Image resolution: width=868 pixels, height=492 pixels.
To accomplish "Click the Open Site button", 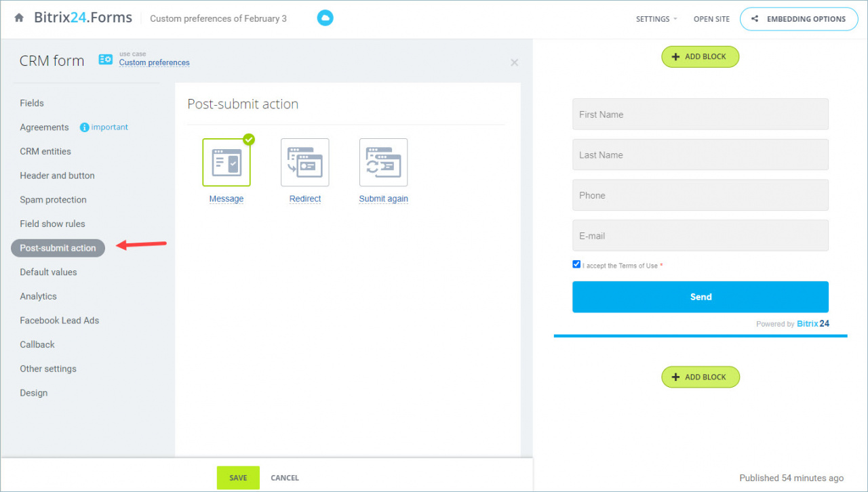I will pos(711,19).
